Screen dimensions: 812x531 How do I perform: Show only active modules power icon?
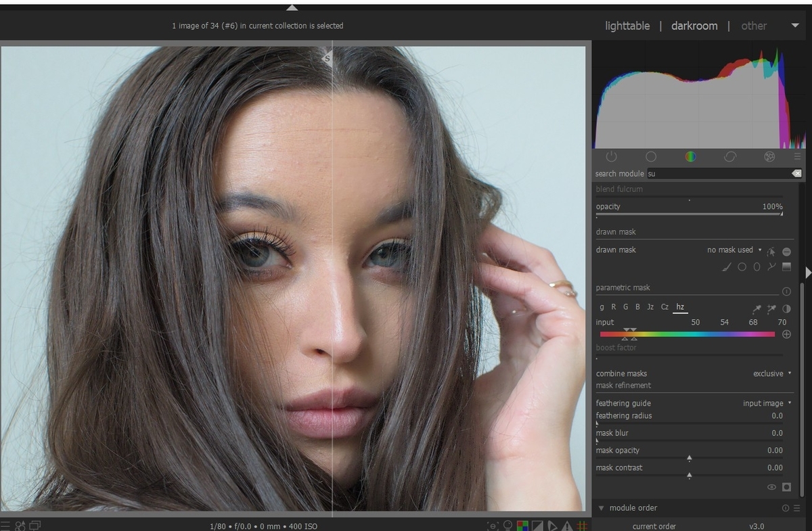pos(611,157)
